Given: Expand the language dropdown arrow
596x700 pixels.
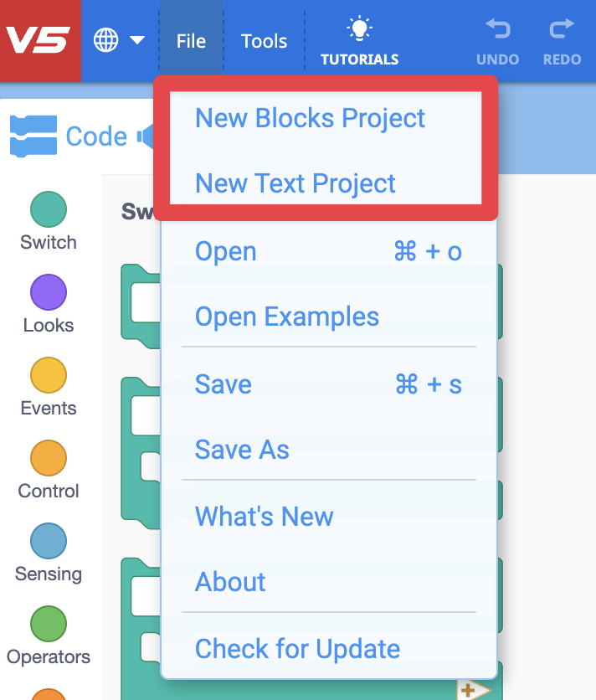Looking at the screenshot, I should (x=137, y=39).
